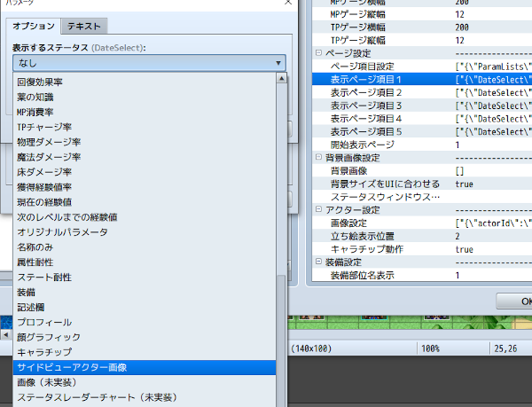Switch to the テキスト tab
This screenshot has height=407, width=532.
click(x=84, y=26)
